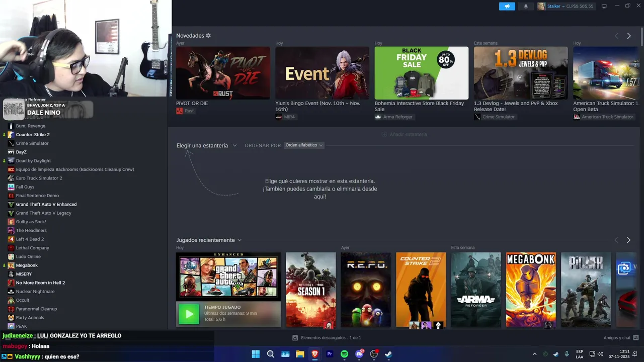Open Big Picture mode monitor icon

click(604, 6)
